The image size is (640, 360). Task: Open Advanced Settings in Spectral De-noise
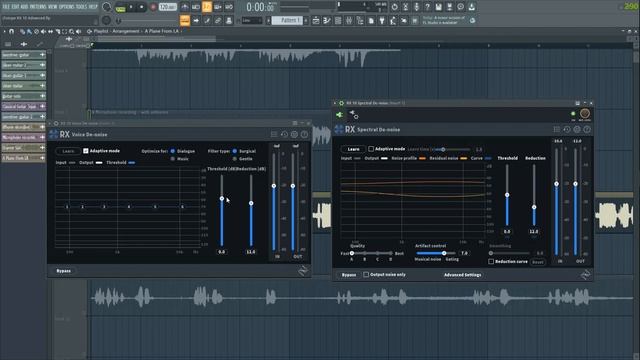tap(462, 275)
